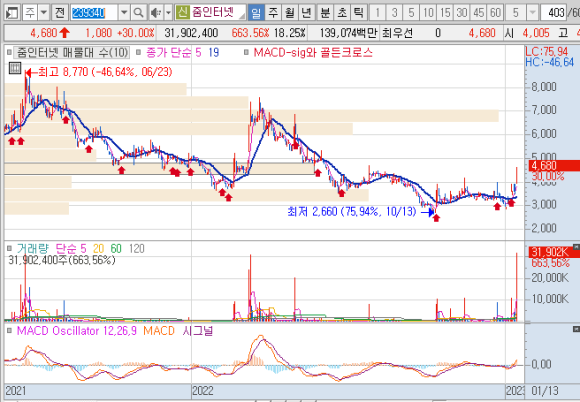Click the 최우선 label
The image size is (580, 402).
tap(397, 33)
